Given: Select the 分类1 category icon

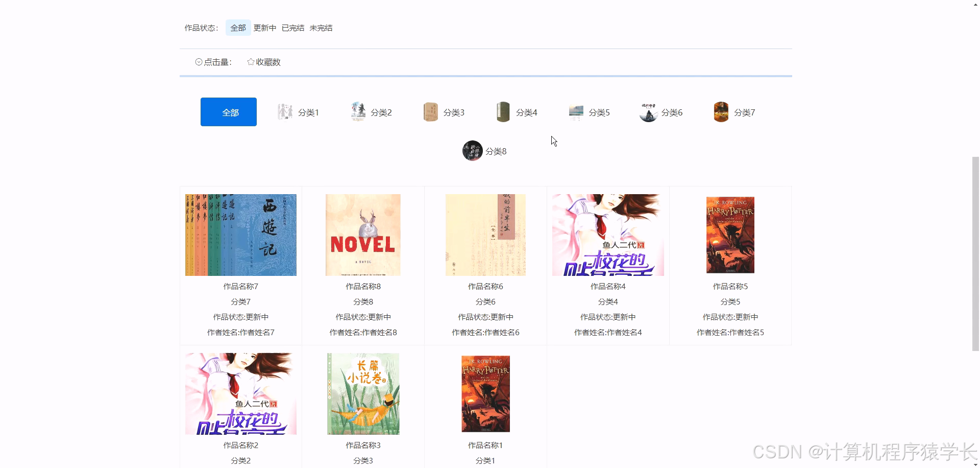Looking at the screenshot, I should [x=285, y=111].
